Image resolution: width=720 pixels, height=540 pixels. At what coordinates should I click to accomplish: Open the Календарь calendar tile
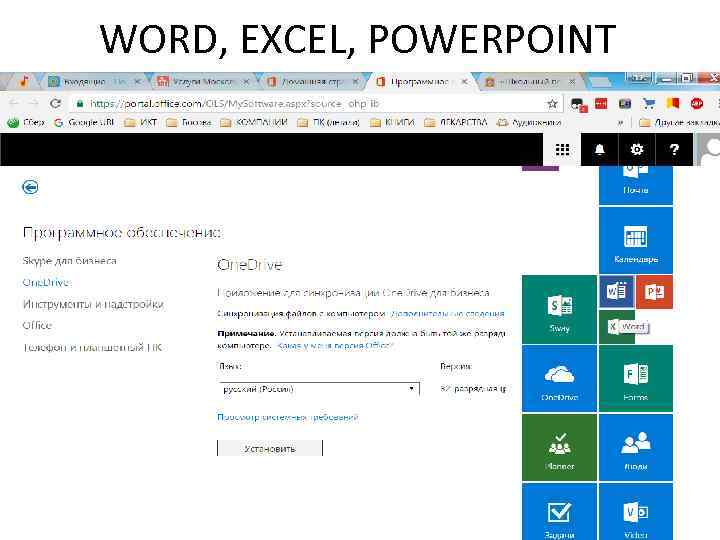636,240
